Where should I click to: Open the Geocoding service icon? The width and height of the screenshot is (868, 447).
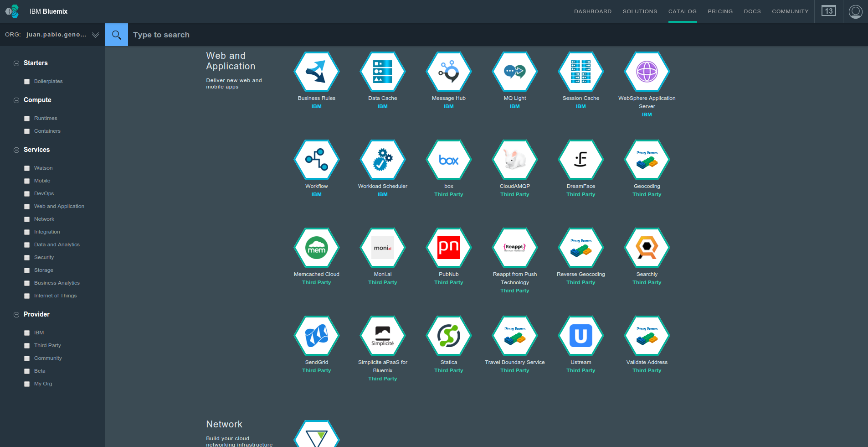[647, 160]
